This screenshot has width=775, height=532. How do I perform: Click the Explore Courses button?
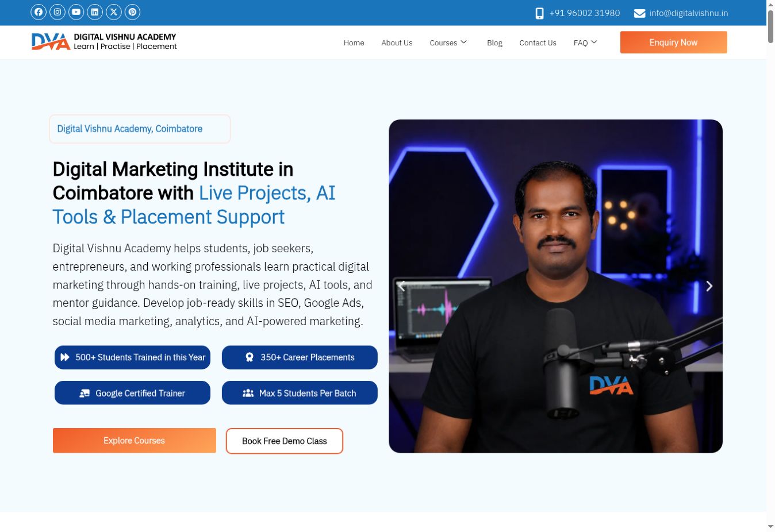(x=135, y=441)
